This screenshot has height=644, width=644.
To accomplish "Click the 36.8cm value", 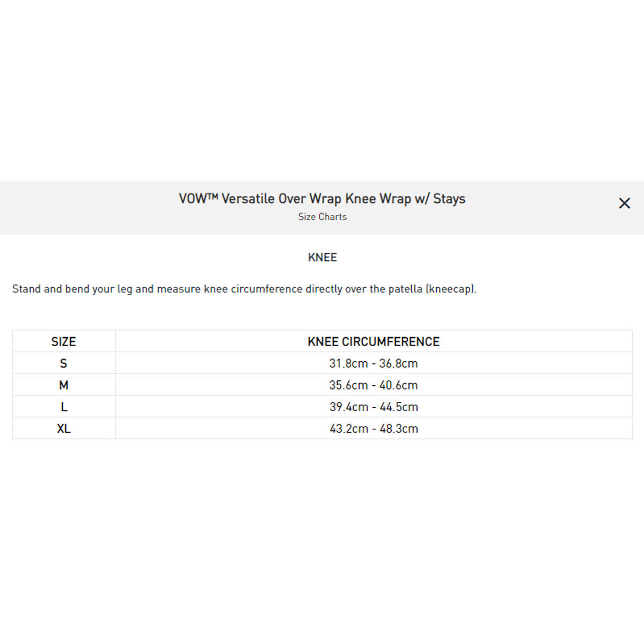I will 398,363.
